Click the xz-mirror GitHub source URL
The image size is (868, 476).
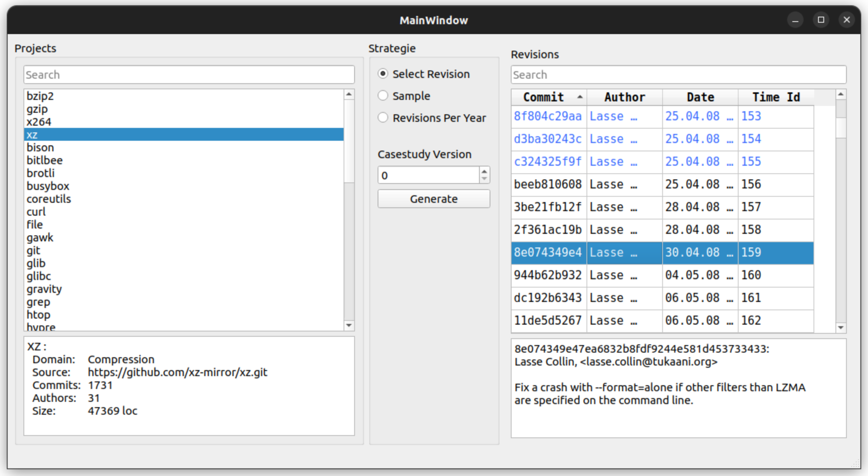pyautogui.click(x=177, y=372)
